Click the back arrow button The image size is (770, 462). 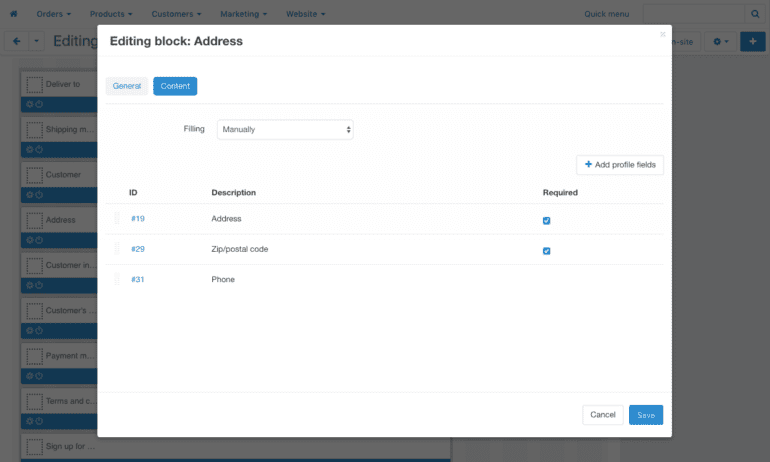pos(17,42)
